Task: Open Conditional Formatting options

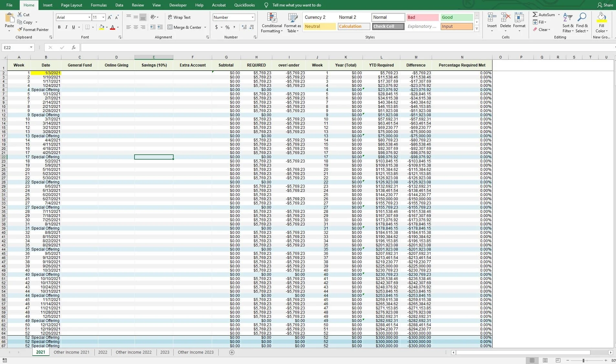Action: 271,22
